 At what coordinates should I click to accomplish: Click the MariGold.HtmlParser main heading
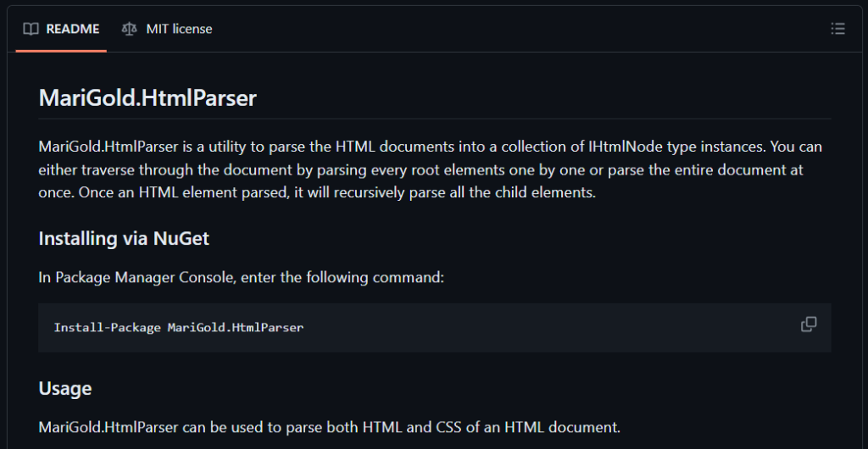click(x=147, y=98)
